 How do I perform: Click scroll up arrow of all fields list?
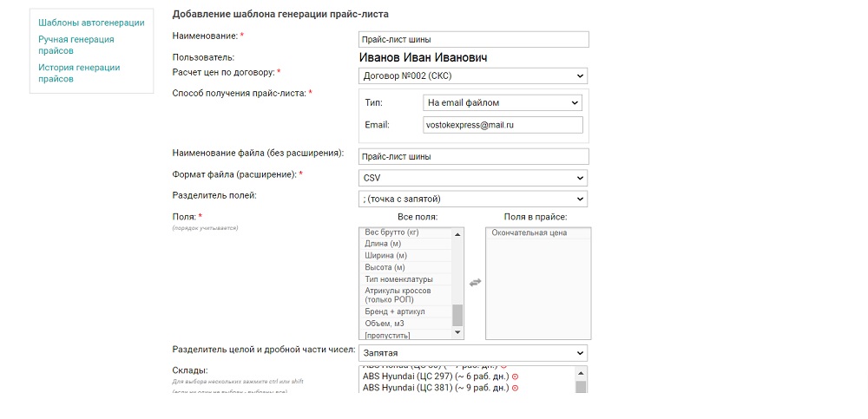[x=457, y=234]
